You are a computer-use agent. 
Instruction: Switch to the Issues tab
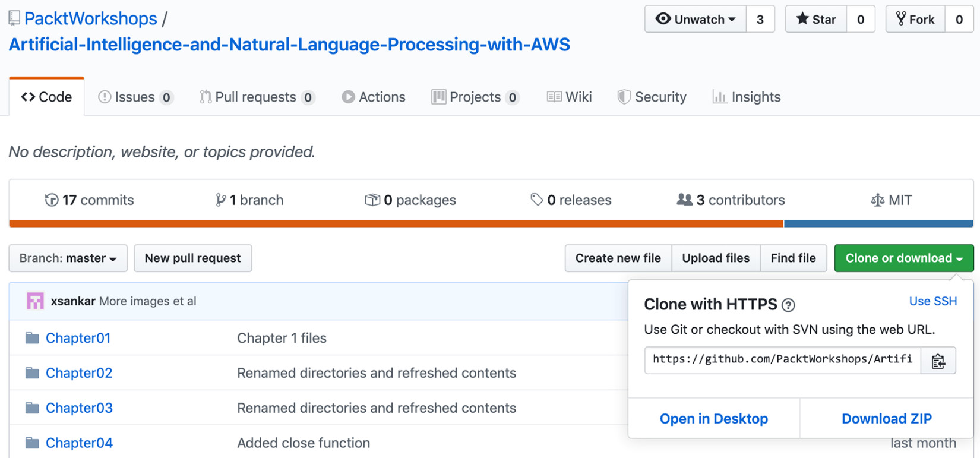[x=135, y=97]
